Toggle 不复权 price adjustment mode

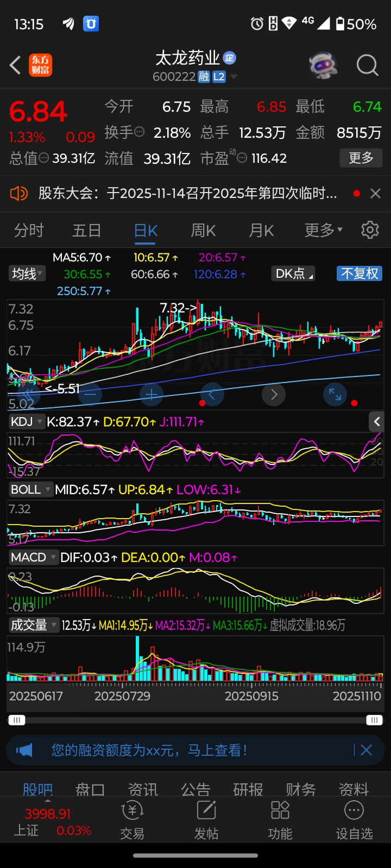pyautogui.click(x=360, y=273)
